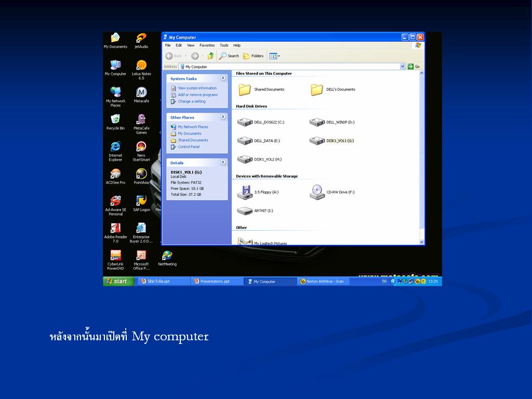532x399 pixels.
Task: Open the File menu
Action: (x=168, y=45)
